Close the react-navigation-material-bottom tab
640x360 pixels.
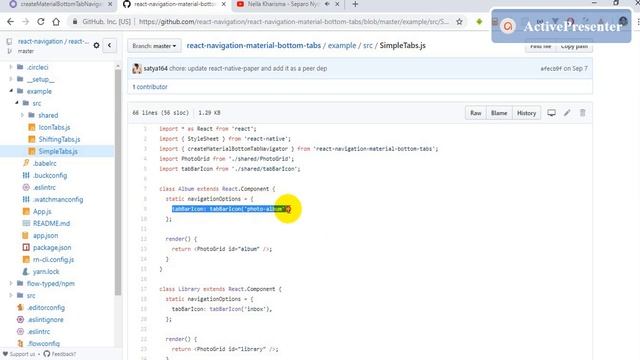point(224,4)
